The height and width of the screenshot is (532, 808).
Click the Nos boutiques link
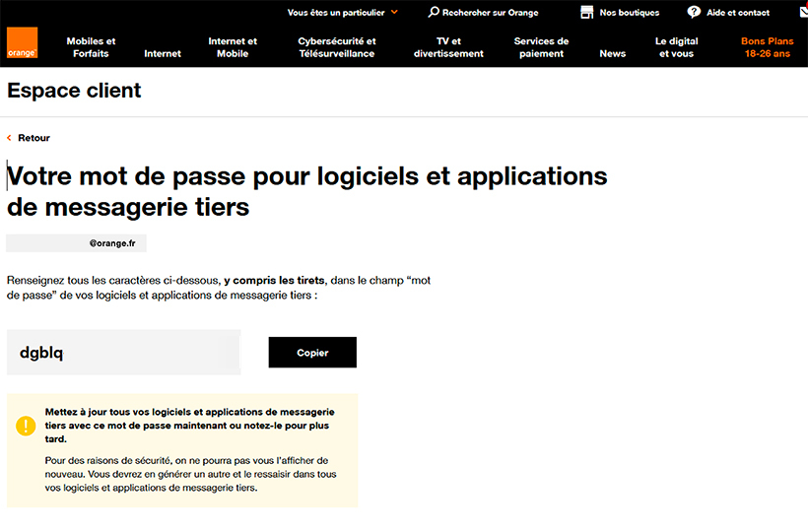click(630, 13)
